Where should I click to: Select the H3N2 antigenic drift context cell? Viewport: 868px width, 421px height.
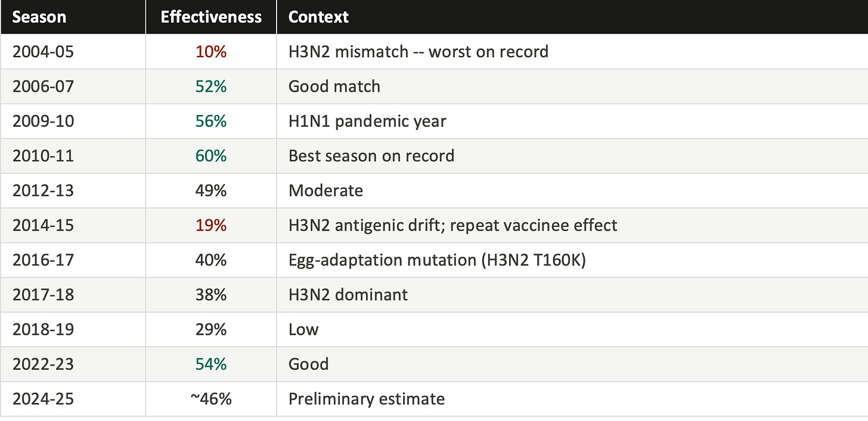click(x=572, y=225)
